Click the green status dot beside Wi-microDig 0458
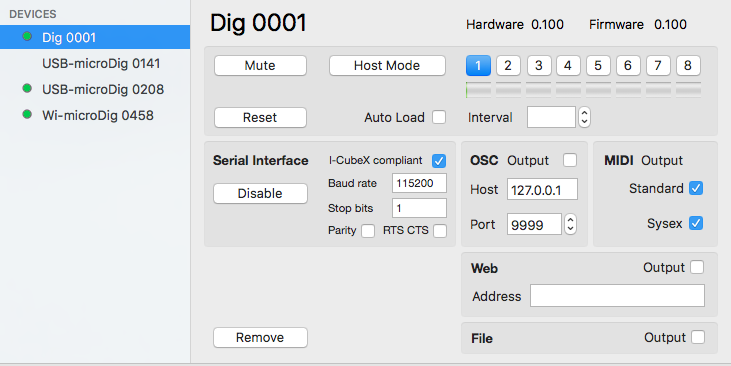Viewport: 731px width, 366px height. [27, 114]
